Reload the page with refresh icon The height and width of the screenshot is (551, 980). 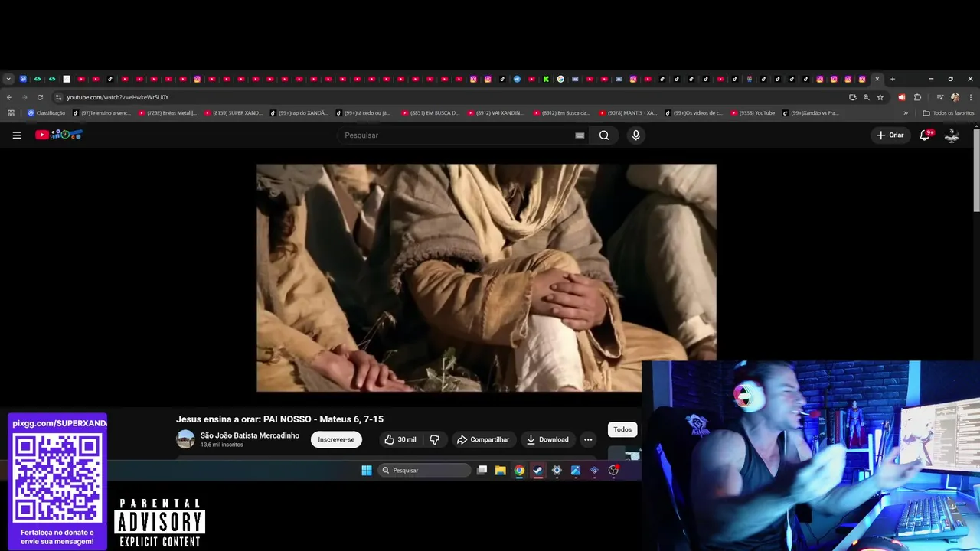[x=40, y=97]
